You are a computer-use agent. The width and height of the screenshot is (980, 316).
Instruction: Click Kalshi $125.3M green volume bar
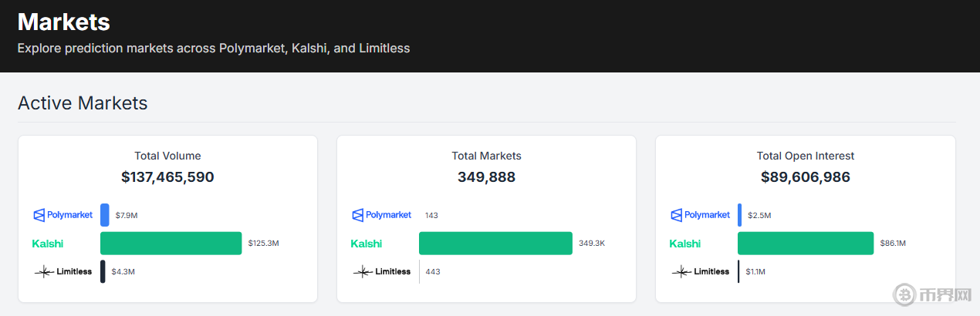[x=171, y=244]
